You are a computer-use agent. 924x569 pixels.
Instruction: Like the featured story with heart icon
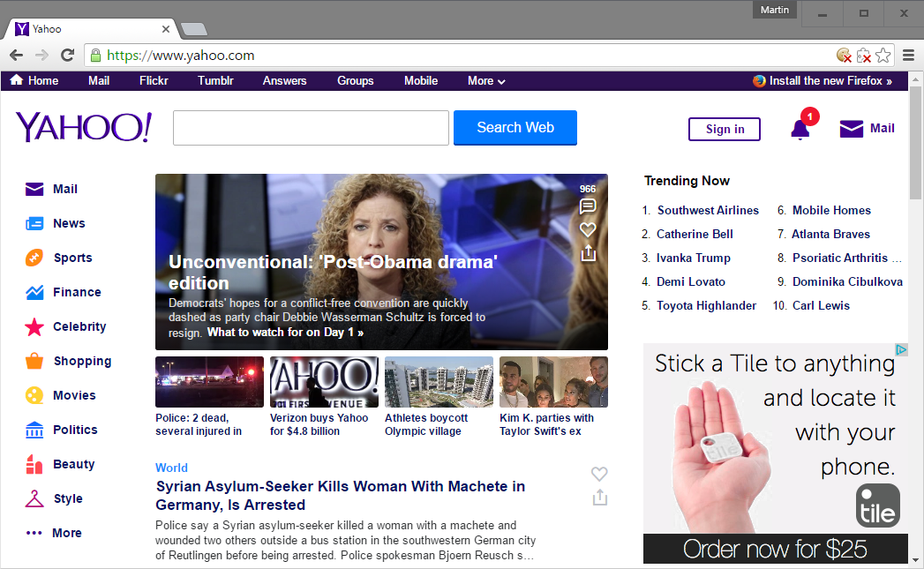click(x=588, y=229)
